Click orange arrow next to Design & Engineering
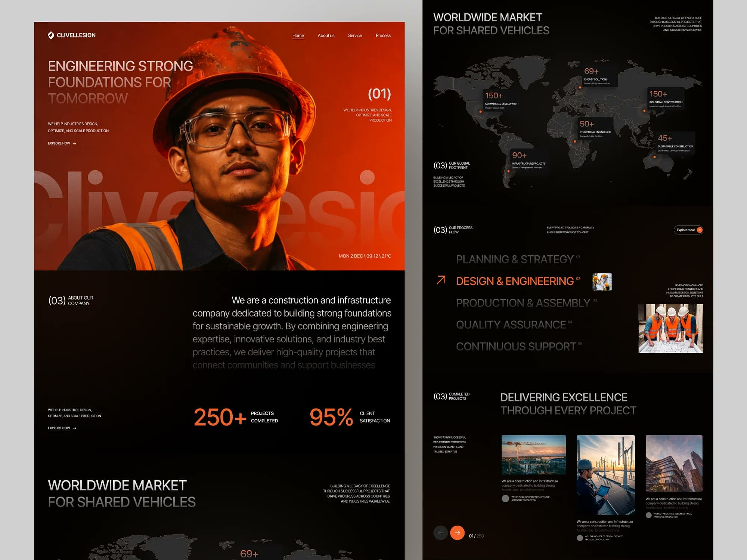 click(441, 280)
